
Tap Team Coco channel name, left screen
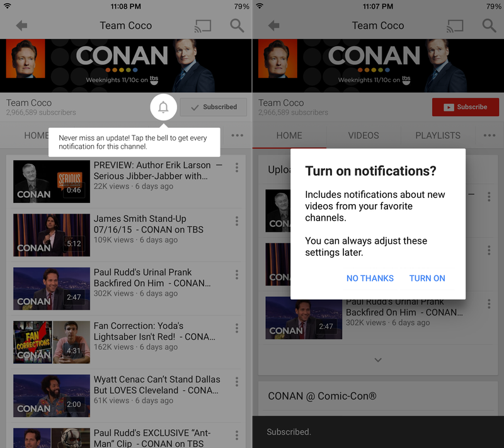coord(29,103)
